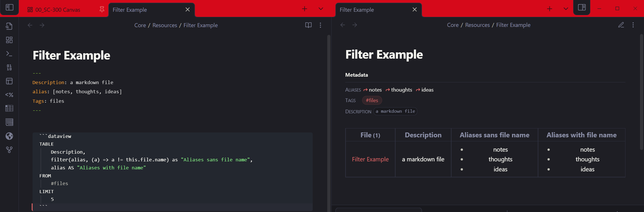Screen dimensions: 644x212
Task: Open more options menu in left pane
Action: [x=320, y=25]
